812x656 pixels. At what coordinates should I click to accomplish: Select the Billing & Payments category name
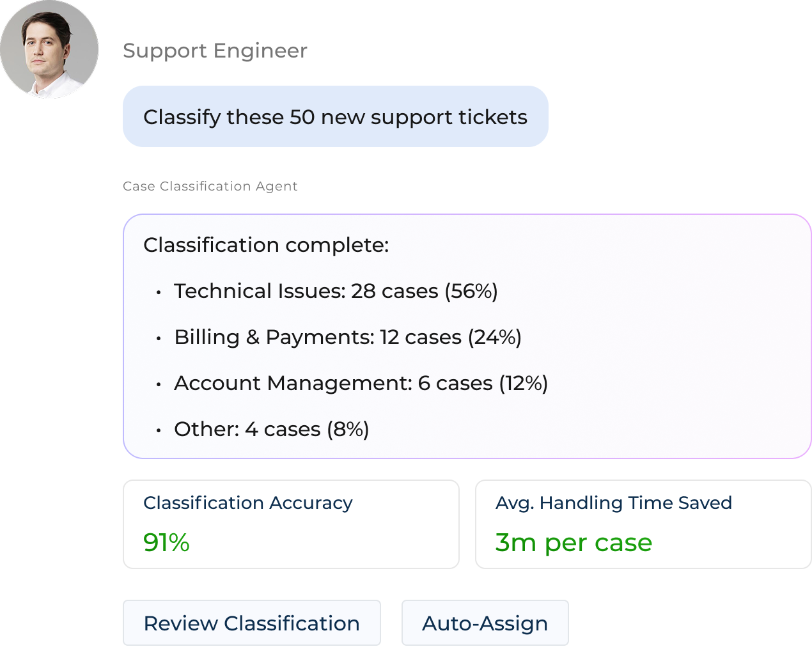(274, 337)
